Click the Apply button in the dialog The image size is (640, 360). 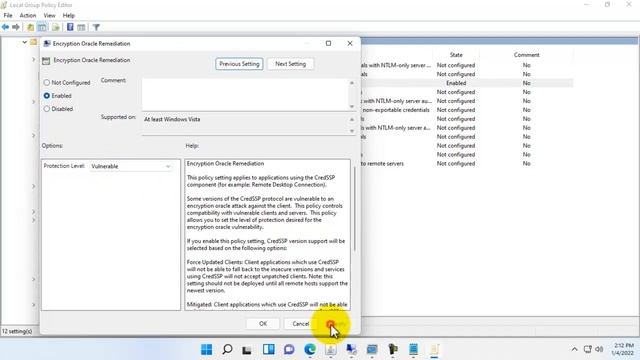click(x=338, y=324)
